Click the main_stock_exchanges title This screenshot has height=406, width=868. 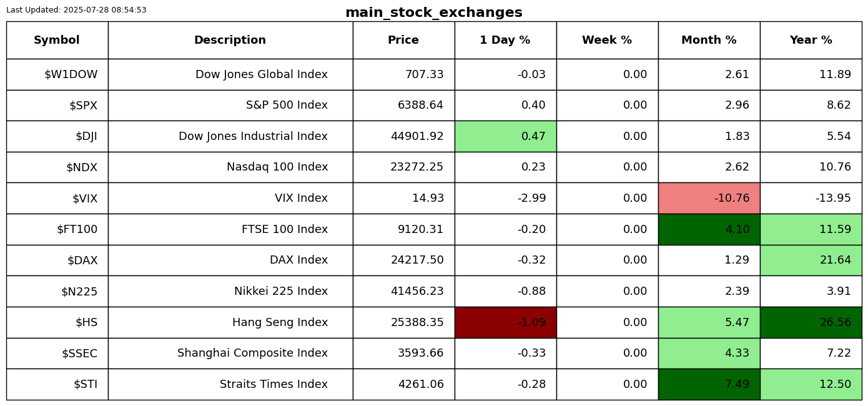coord(433,12)
